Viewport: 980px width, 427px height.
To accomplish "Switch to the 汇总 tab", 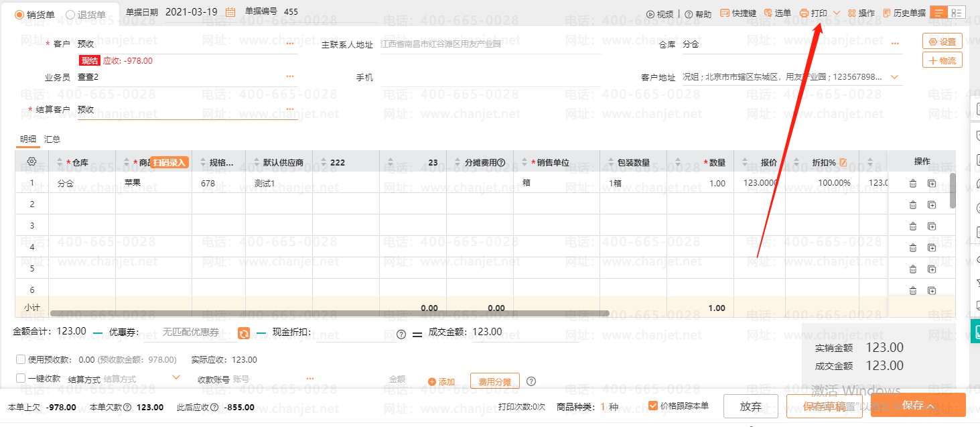I will click(52, 139).
